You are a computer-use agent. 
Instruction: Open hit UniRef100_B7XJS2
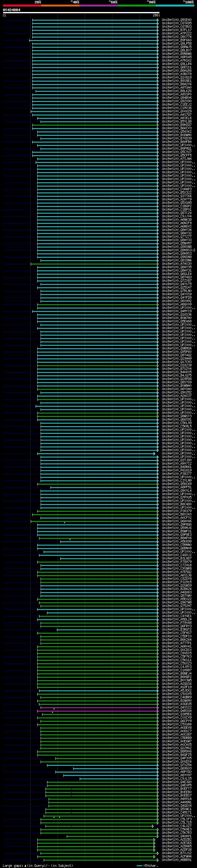(177, 853)
